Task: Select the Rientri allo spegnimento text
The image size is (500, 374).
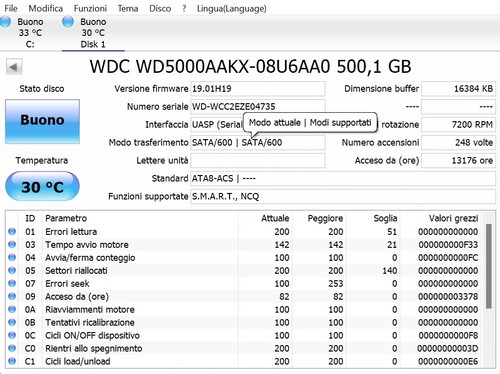Action: click(94, 348)
